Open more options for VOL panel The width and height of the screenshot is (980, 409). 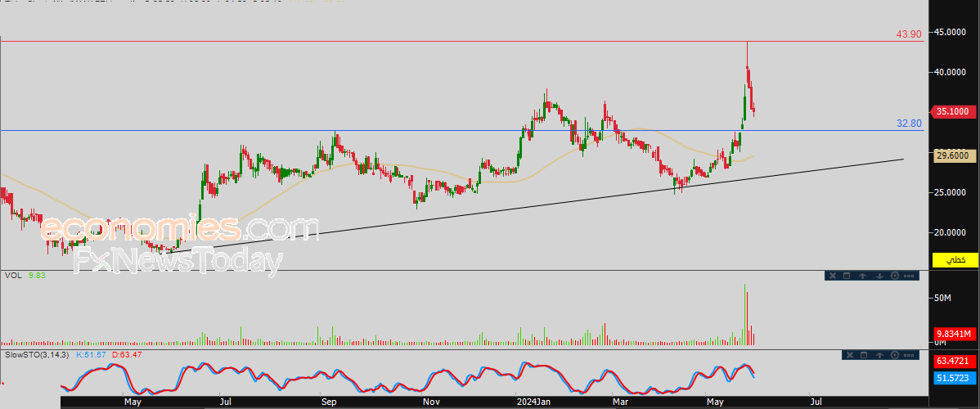(x=909, y=276)
